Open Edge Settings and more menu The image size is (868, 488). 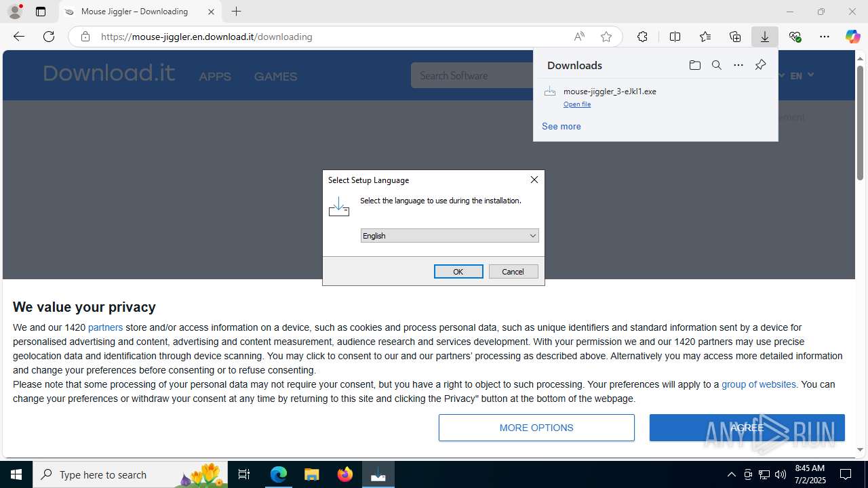coord(825,37)
